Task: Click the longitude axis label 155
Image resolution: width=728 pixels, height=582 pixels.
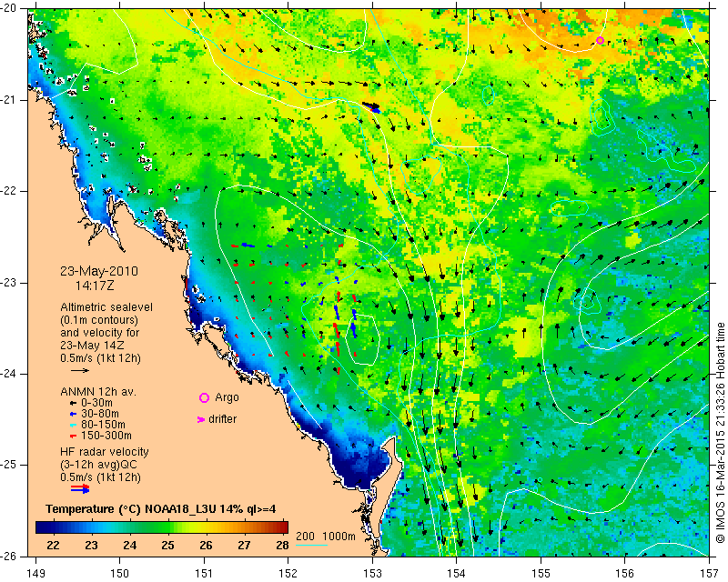Action: [541, 574]
